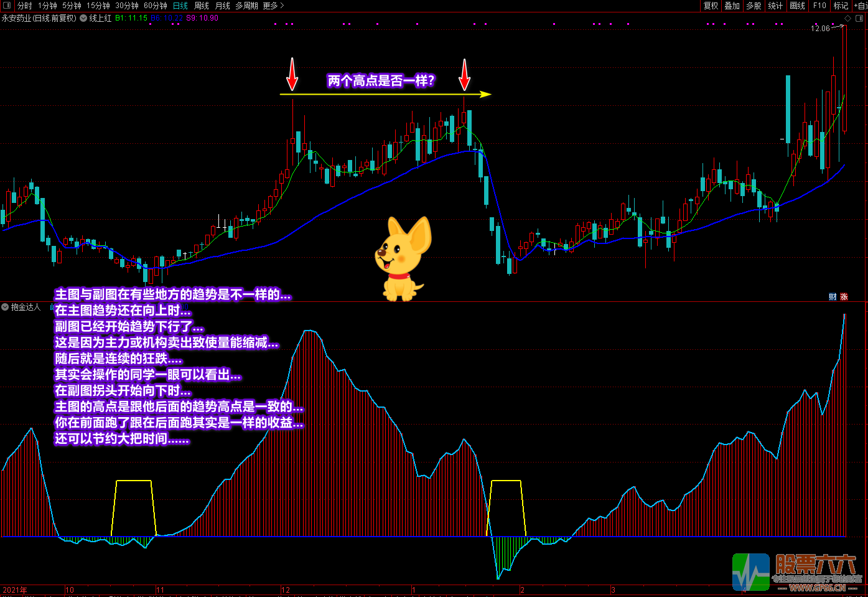The width and height of the screenshot is (868, 597).
Task: Click the 12.06 high price label
Action: (820, 29)
